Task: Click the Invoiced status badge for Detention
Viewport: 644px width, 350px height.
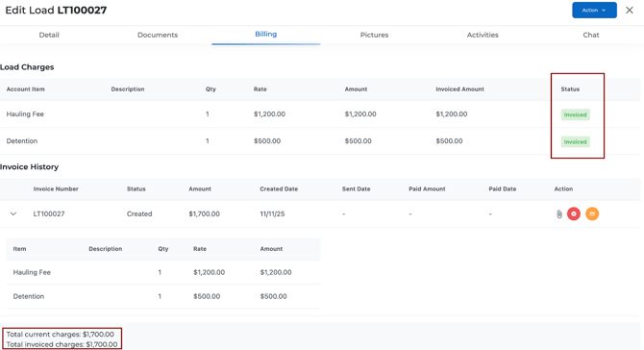Action: [576, 141]
